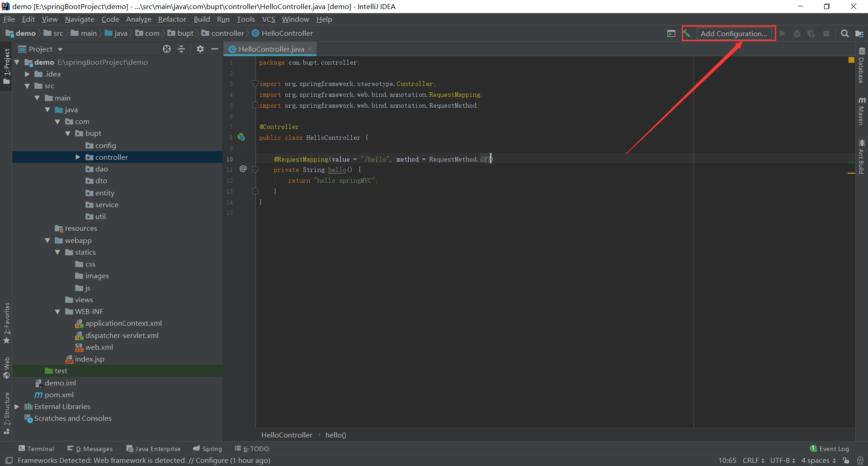Collapse the bupt package arrow
The image size is (868, 466).
click(x=68, y=133)
